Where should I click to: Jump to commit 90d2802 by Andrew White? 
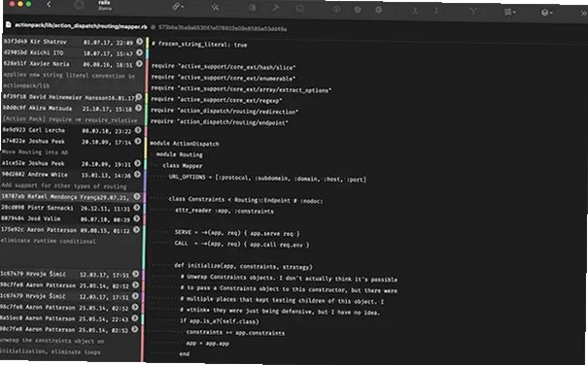coord(137,175)
